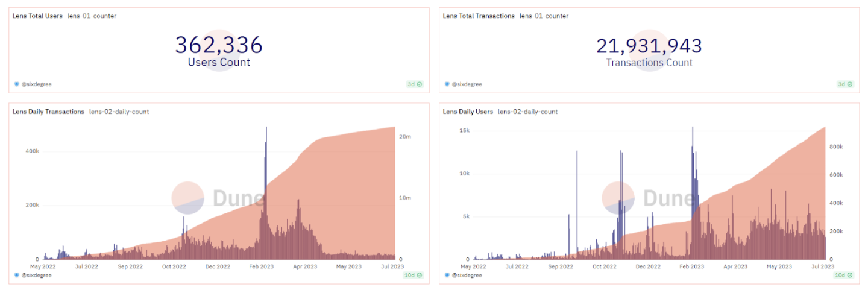The height and width of the screenshot is (290, 868).
Task: Click Jul 2022 label on Daily Users chart
Action: (x=517, y=266)
